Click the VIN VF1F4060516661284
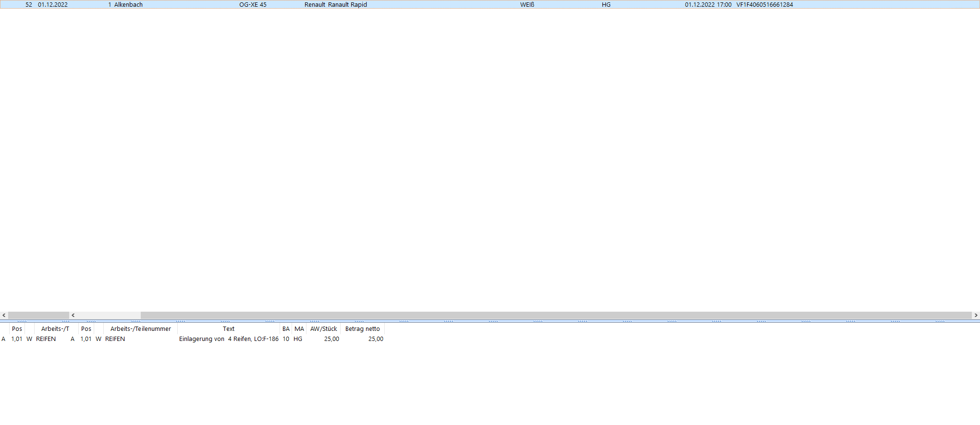Viewport: 980px width, 425px height. pyautogui.click(x=764, y=5)
